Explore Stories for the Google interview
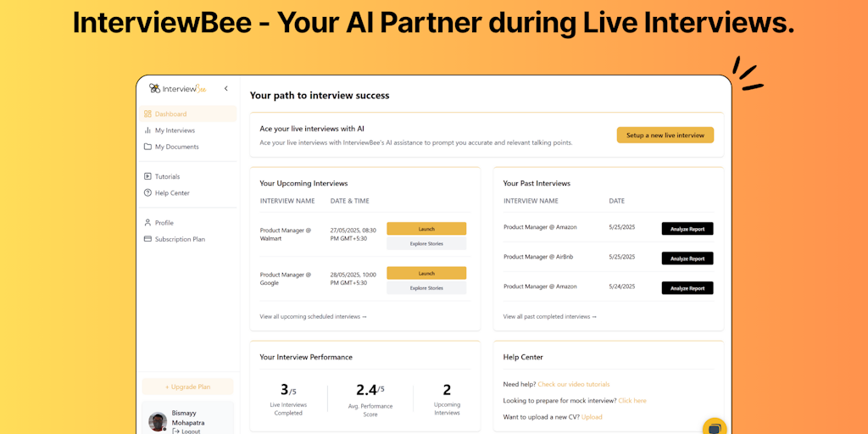 pyautogui.click(x=426, y=288)
